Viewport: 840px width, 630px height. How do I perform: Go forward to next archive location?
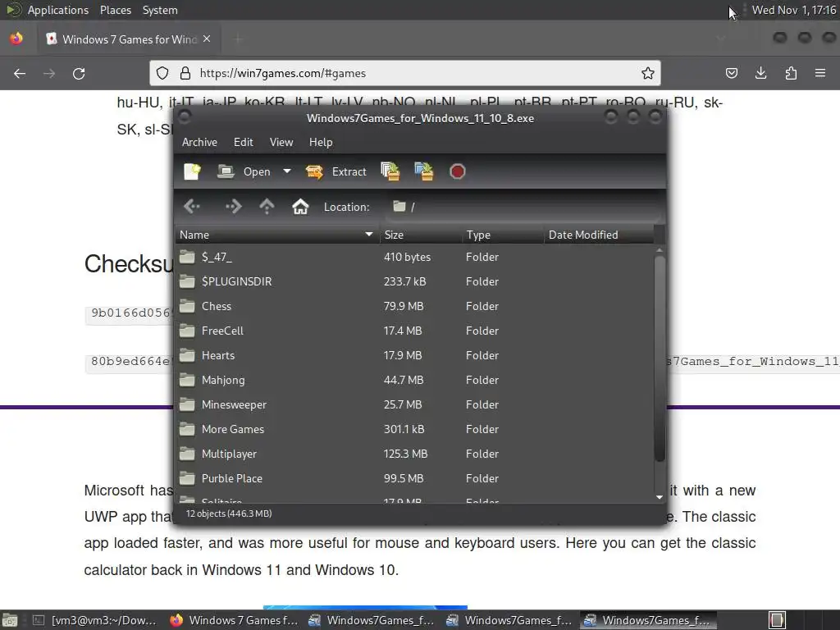(x=234, y=206)
